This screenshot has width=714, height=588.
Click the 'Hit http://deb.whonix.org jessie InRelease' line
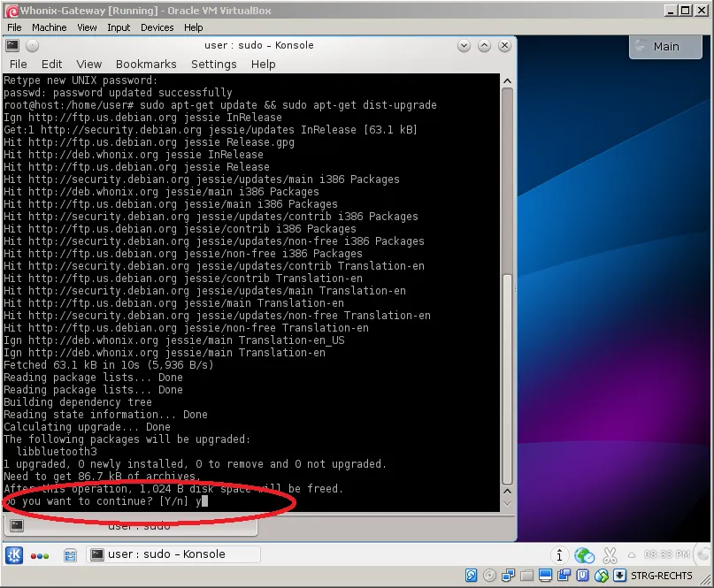tap(134, 155)
